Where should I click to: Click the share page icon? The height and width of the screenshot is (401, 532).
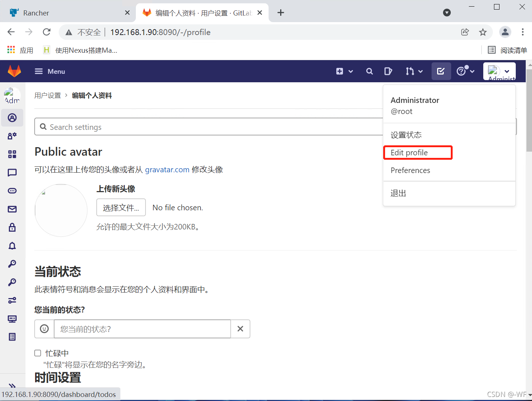point(465,32)
